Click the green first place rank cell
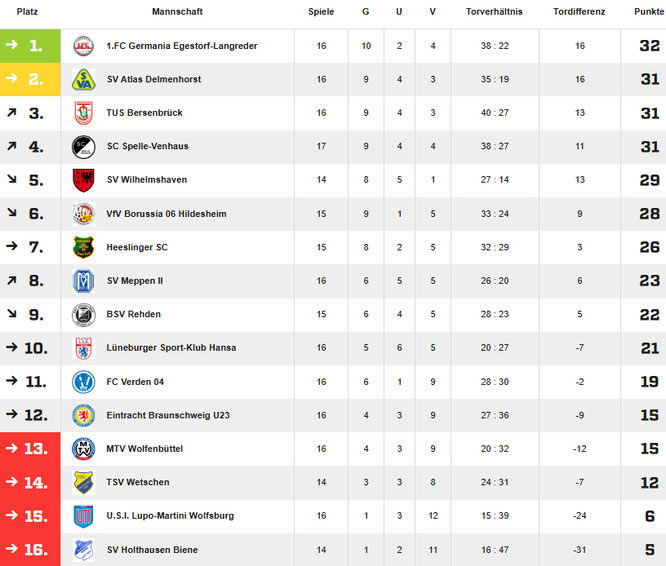666x566 pixels. [x=30, y=46]
